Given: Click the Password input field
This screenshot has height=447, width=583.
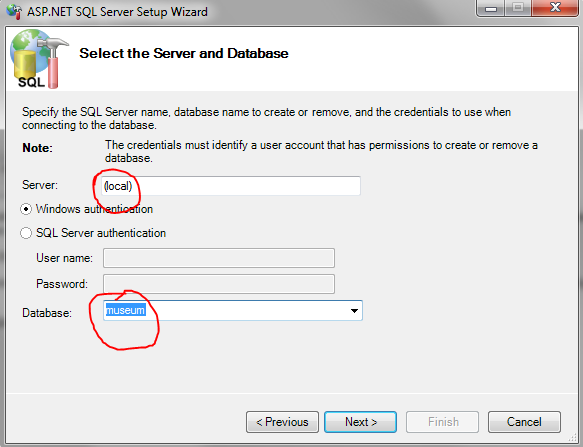Looking at the screenshot, I should pyautogui.click(x=219, y=284).
